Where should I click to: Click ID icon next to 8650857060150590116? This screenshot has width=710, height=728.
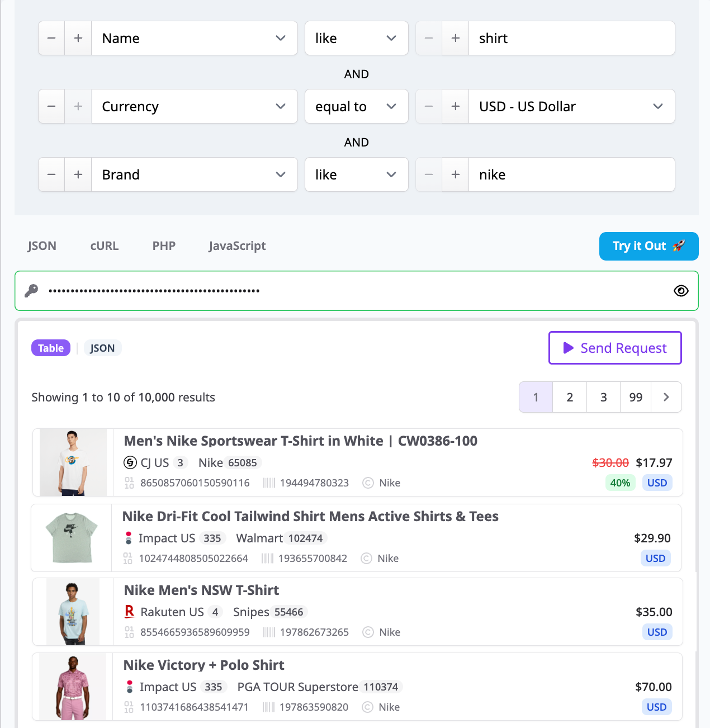point(129,483)
